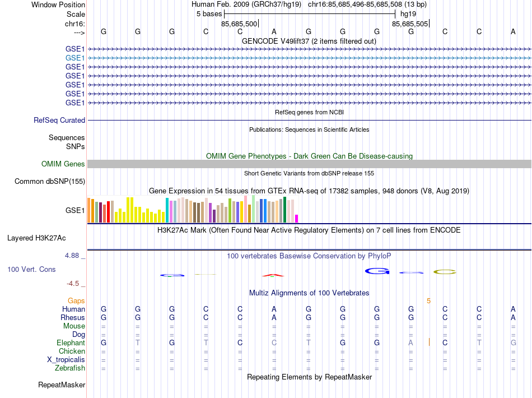Click the '5 bases' scale text
This screenshot has width=532, height=398.
(x=209, y=14)
